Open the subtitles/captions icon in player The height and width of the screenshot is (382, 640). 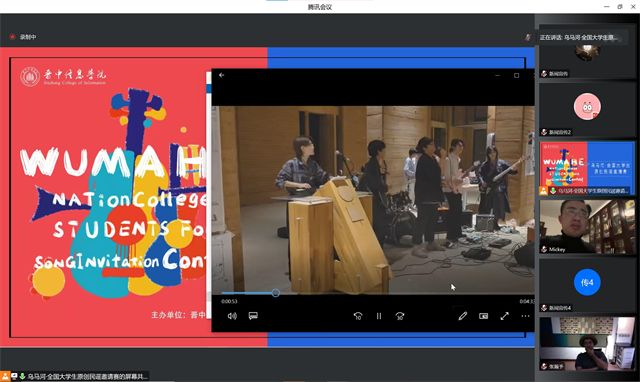[x=253, y=316]
